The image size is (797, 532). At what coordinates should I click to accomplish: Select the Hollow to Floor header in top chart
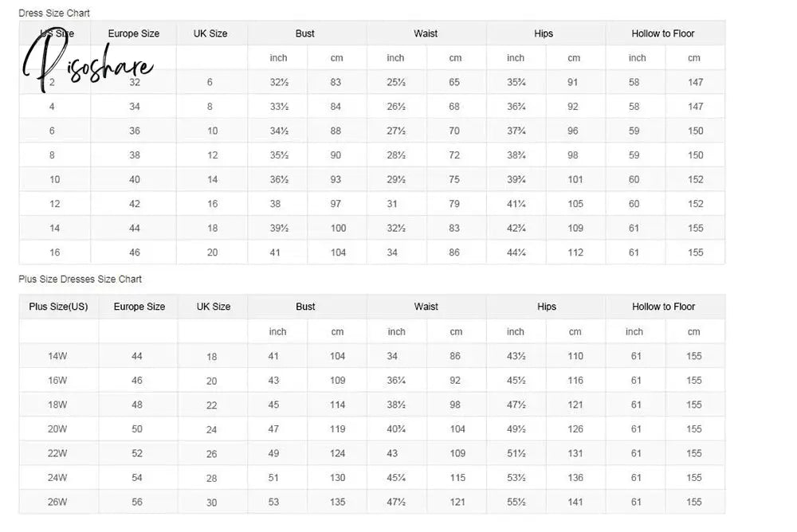coord(663,33)
